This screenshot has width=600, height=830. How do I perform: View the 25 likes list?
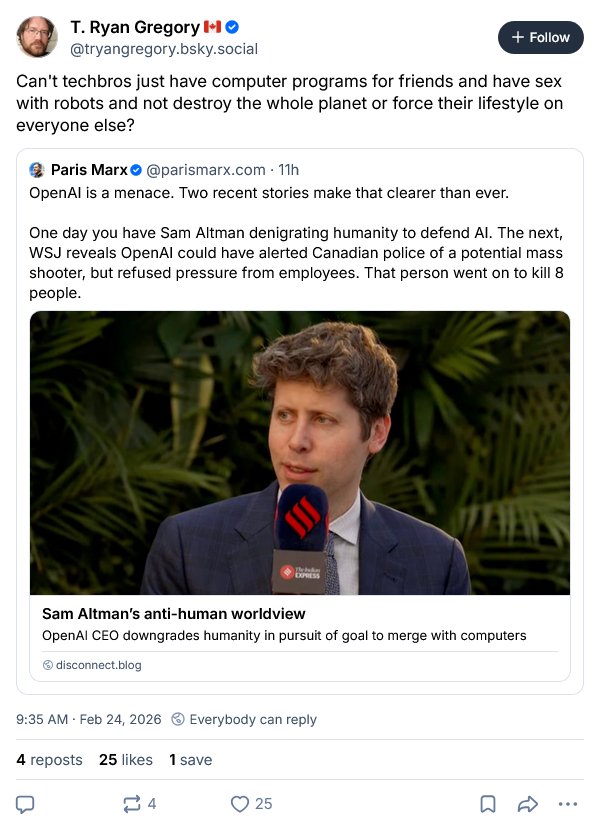[x=125, y=760]
